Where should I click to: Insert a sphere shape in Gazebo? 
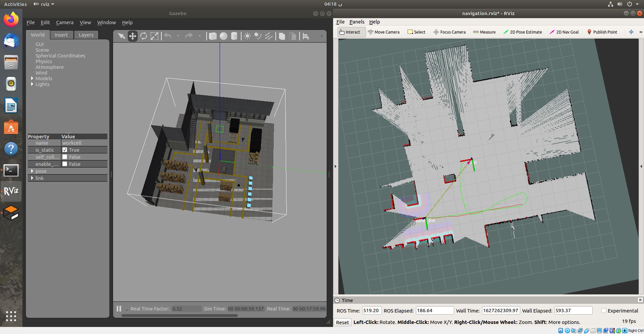tap(223, 36)
